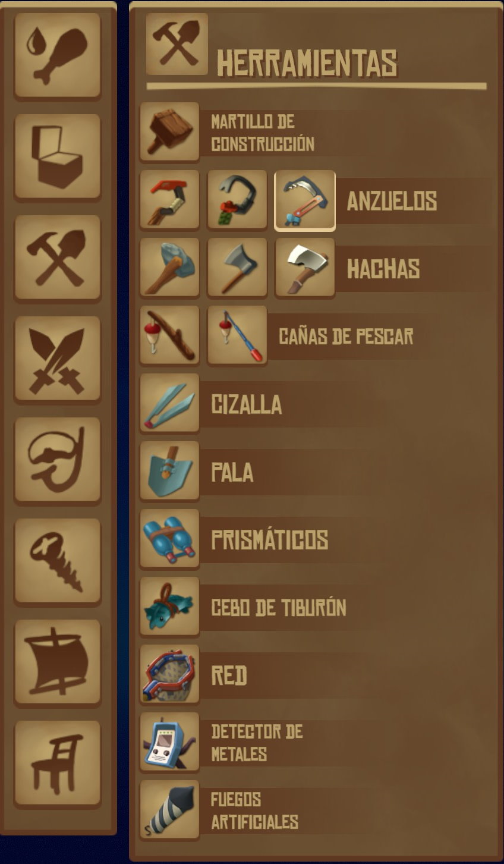504x864 pixels.
Task: Choose the red plastic hook icon
Action: tap(169, 200)
